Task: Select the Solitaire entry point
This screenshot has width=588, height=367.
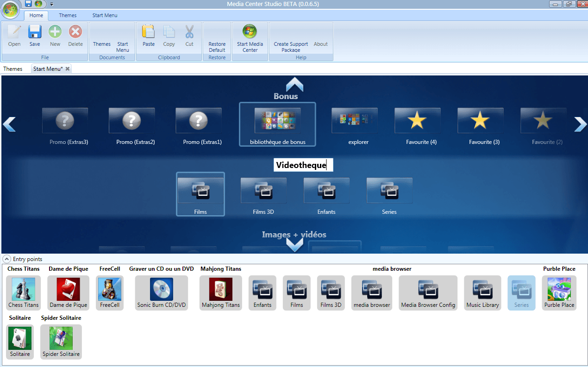Action: tap(19, 342)
